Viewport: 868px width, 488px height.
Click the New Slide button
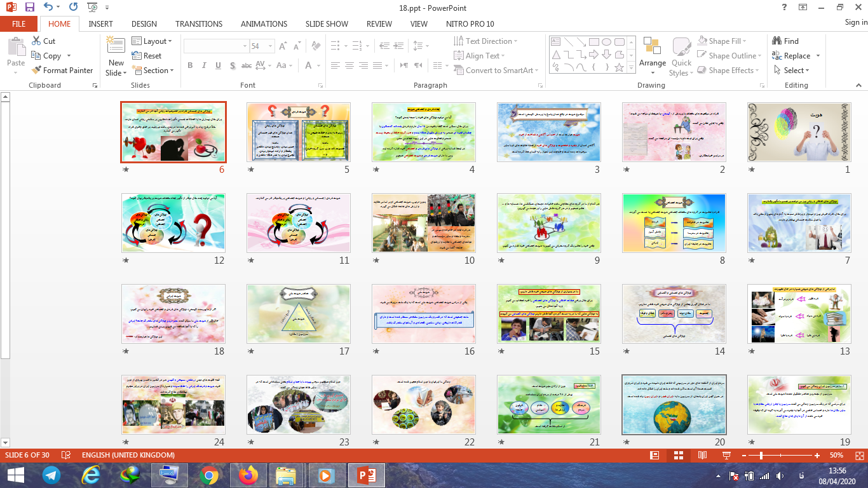point(116,57)
